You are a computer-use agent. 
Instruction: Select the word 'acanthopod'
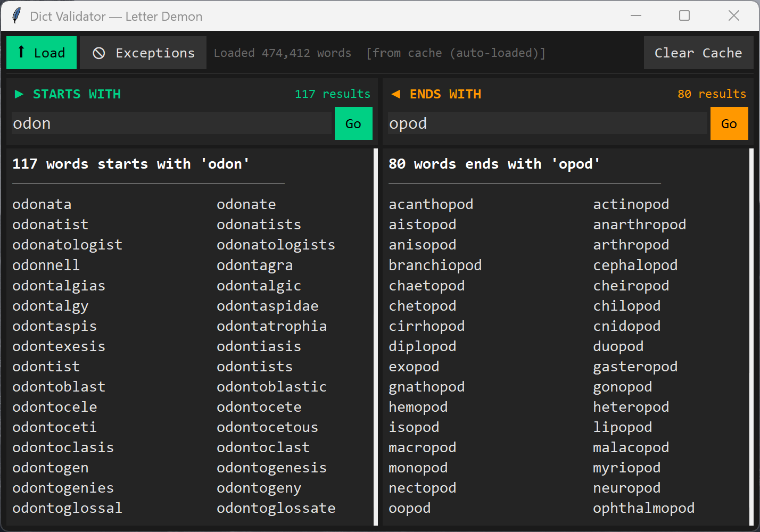point(431,204)
